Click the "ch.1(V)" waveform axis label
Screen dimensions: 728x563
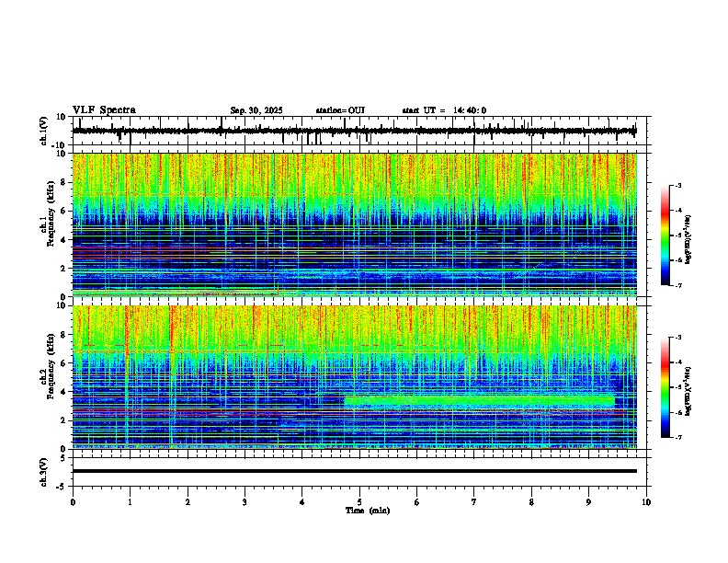coord(44,131)
